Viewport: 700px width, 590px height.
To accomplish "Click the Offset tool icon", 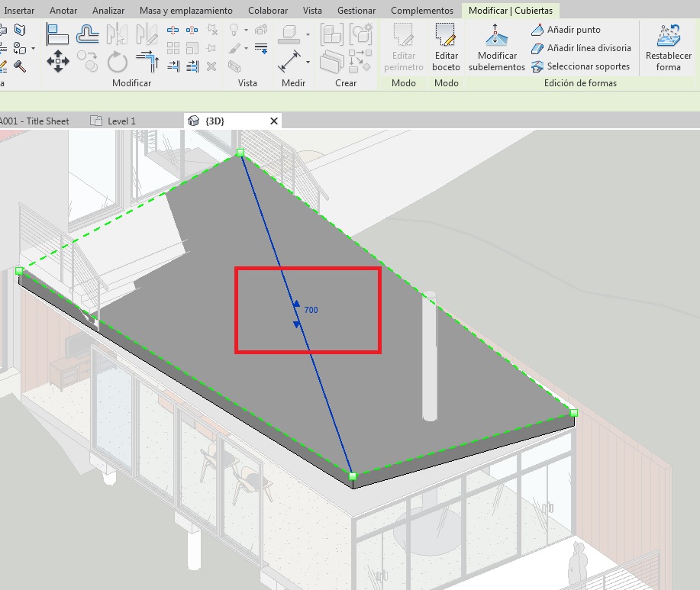I will pos(88,34).
